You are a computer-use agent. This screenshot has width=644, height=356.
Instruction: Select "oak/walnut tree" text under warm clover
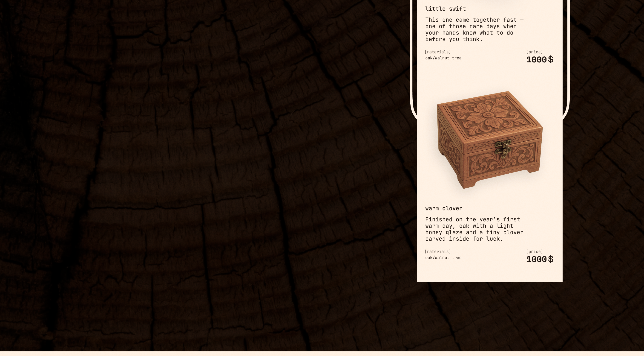tap(443, 258)
